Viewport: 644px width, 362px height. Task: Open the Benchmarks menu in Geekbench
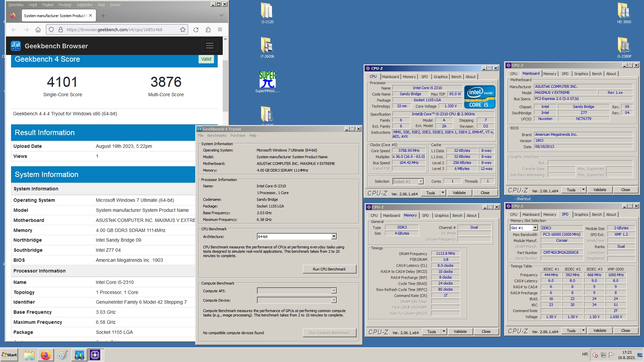click(217, 135)
